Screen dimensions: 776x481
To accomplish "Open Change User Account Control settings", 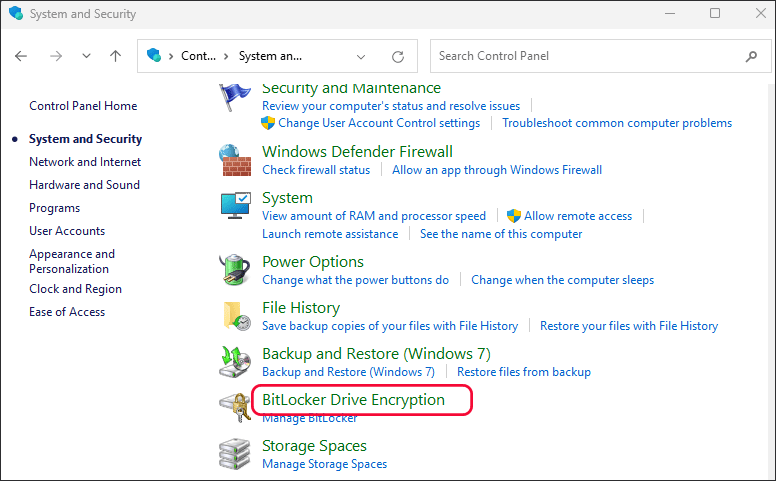I will coord(379,123).
